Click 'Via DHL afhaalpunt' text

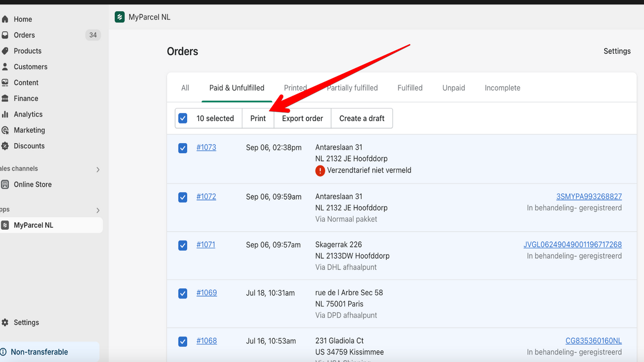(x=346, y=267)
